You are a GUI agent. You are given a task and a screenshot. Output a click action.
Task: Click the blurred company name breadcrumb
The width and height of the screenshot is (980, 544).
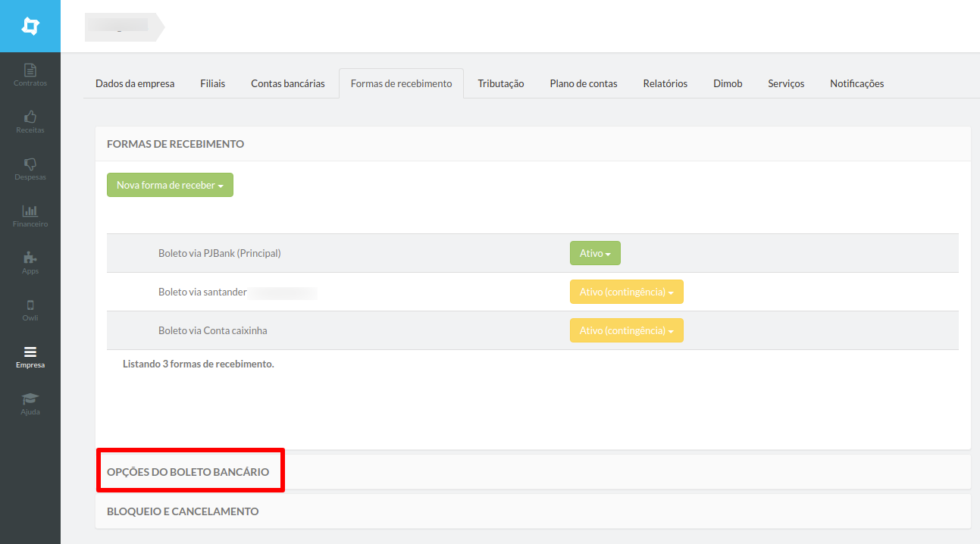tap(124, 27)
